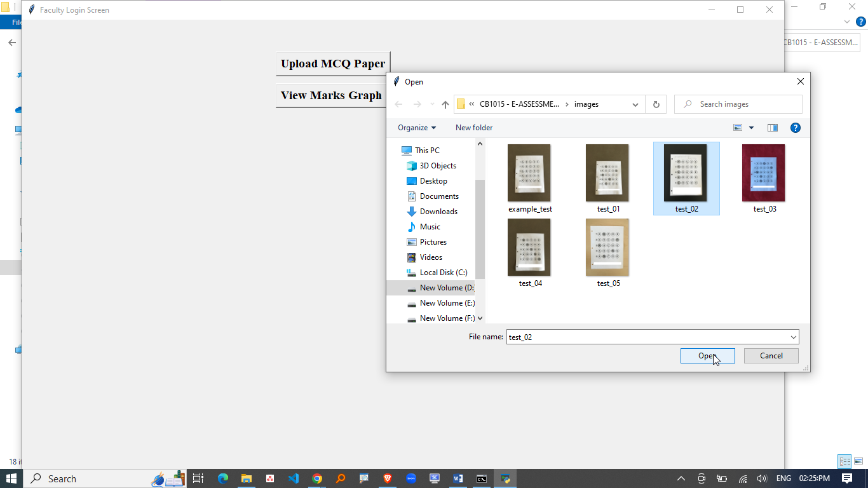Click the Search images field

point(738,104)
